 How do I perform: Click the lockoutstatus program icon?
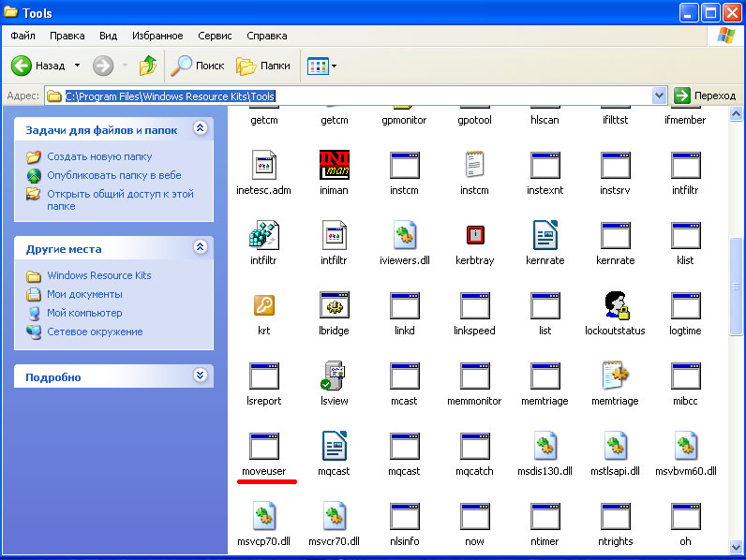pos(615,305)
